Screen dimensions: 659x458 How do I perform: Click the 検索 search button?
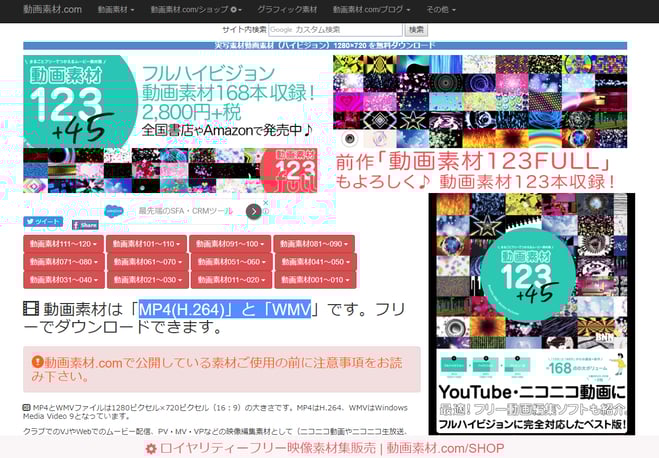(416, 30)
